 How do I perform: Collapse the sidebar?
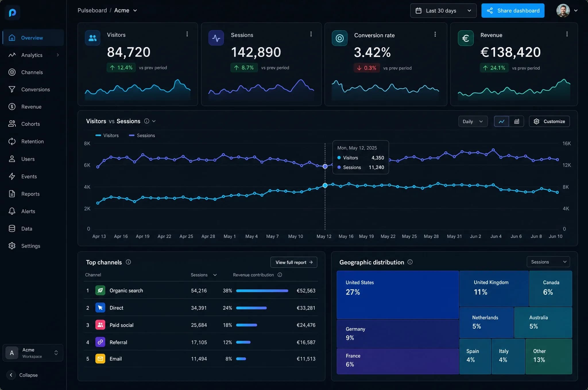pos(22,375)
